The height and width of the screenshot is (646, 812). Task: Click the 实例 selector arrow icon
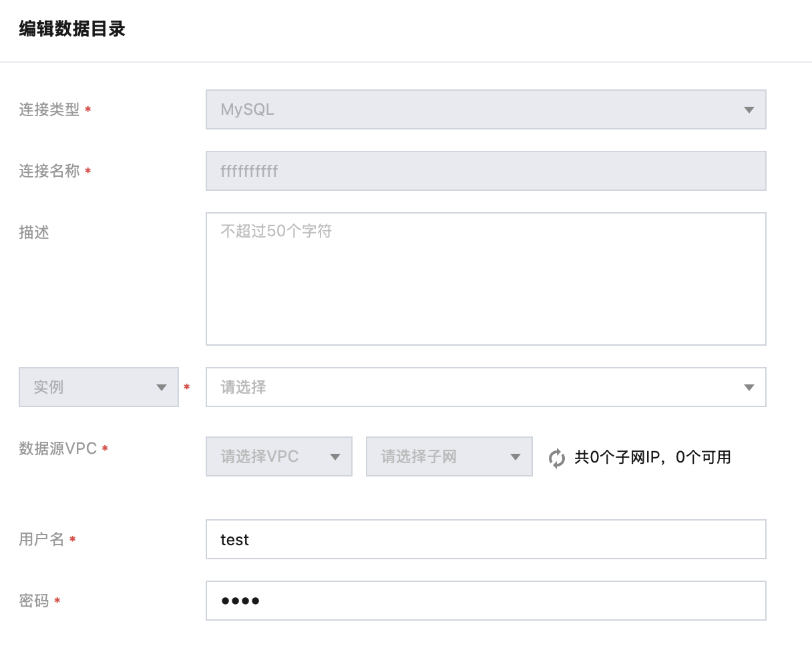click(161, 388)
